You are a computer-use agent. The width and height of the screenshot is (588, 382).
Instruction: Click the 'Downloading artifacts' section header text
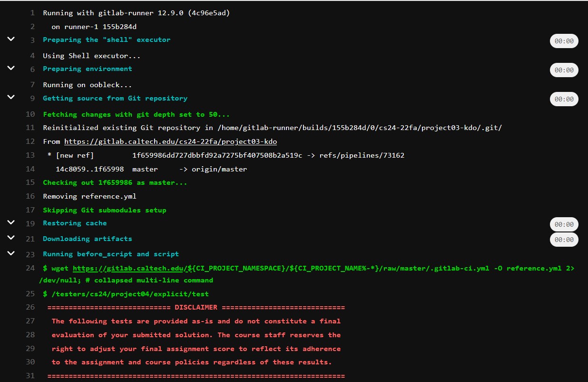(87, 239)
